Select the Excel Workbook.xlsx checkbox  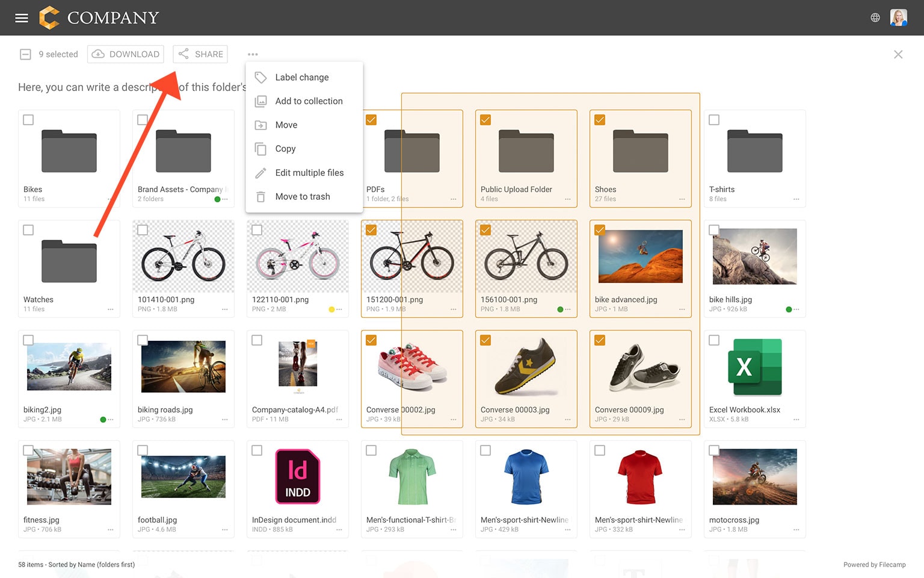[714, 340]
